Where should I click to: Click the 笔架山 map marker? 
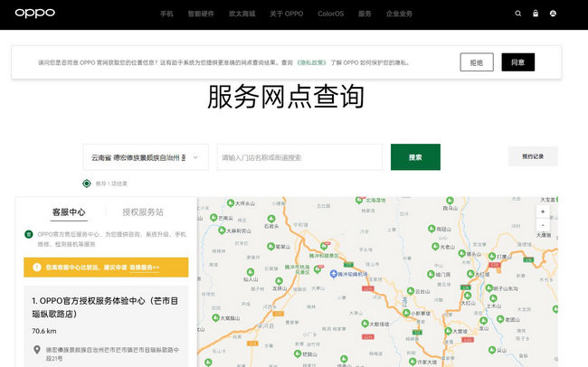pos(270,246)
